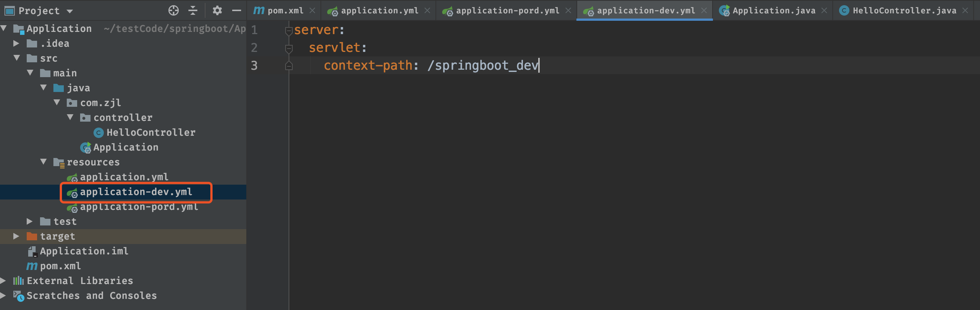Image resolution: width=980 pixels, height=310 pixels.
Task: Click the Spring icon on application-dev.yml tab
Action: point(588,11)
